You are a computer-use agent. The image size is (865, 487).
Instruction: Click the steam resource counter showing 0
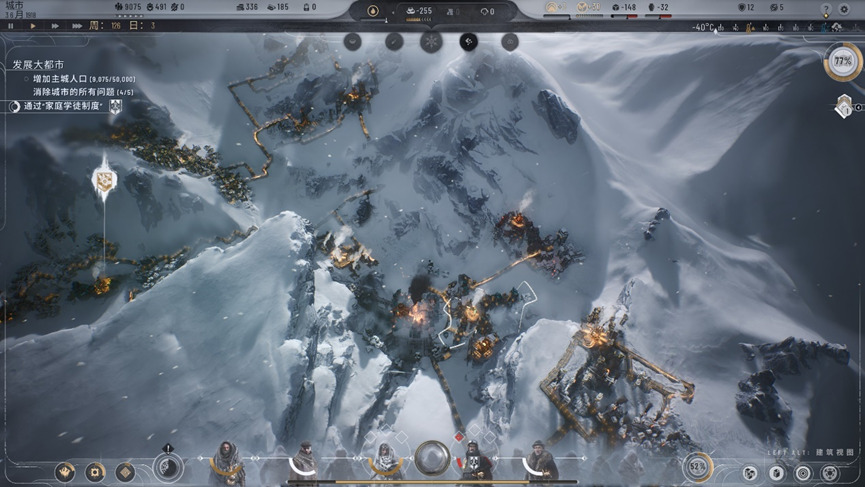coord(454,11)
